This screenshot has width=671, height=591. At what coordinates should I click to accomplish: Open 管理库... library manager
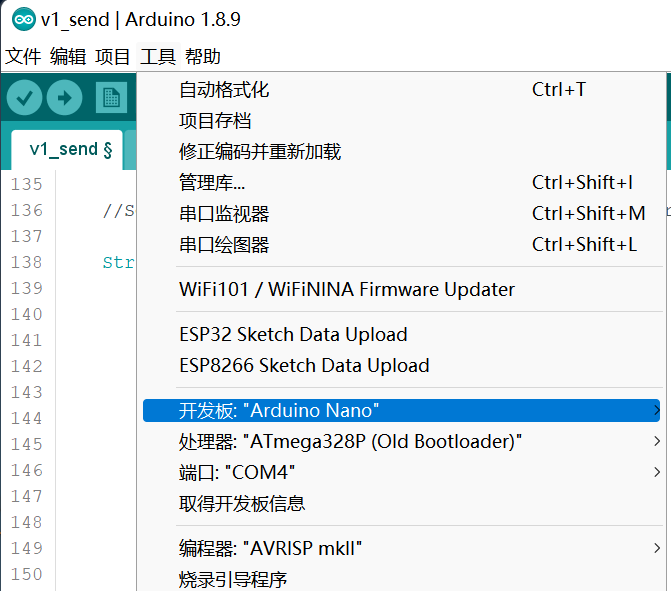pos(402,183)
